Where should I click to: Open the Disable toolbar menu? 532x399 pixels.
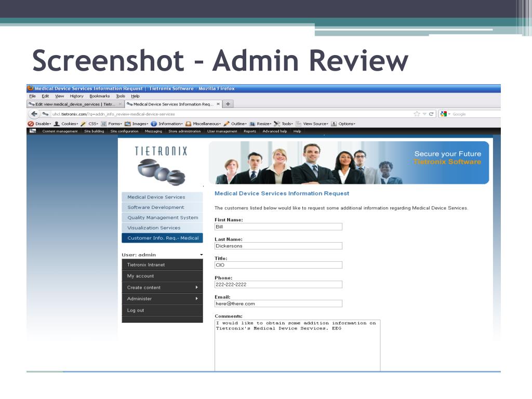click(39, 124)
